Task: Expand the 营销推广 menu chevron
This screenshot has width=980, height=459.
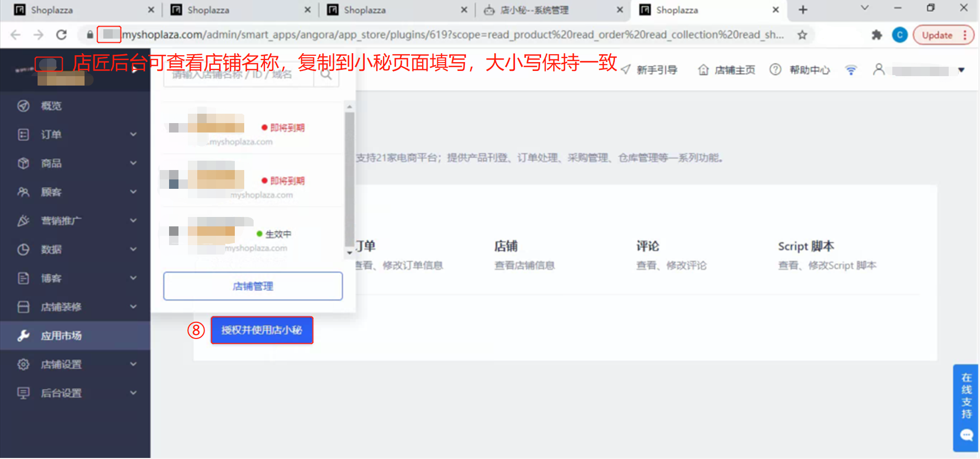Action: pos(134,221)
